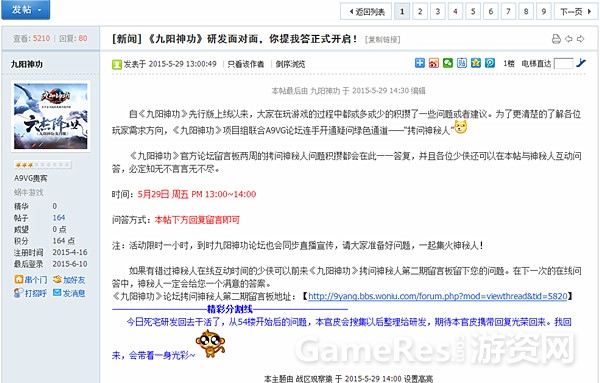Click the green author icon before 发表于
This screenshot has height=383, width=600.
coord(117,64)
